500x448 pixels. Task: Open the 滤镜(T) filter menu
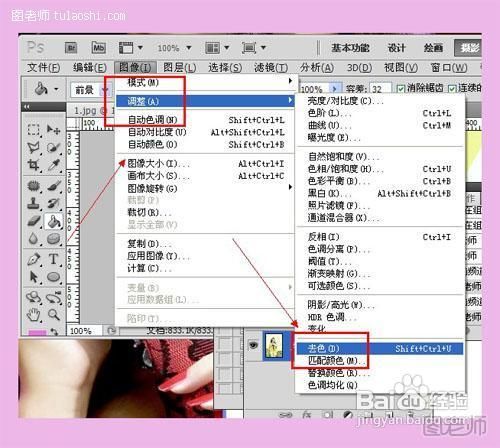271,68
